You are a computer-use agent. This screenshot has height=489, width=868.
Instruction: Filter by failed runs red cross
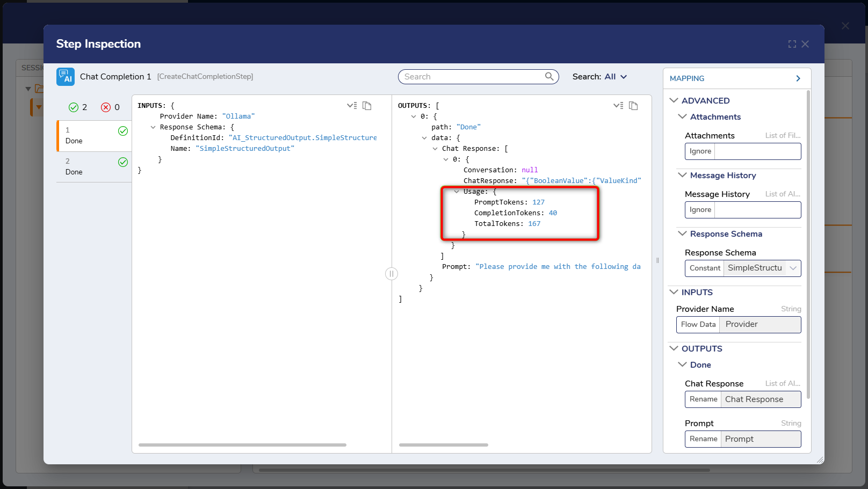[106, 107]
